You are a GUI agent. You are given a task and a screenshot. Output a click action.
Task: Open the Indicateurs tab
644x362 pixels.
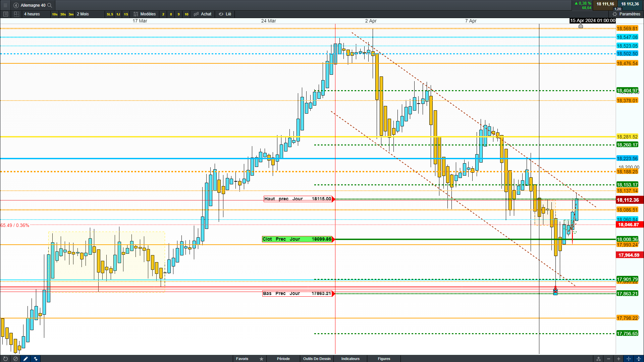click(x=350, y=359)
